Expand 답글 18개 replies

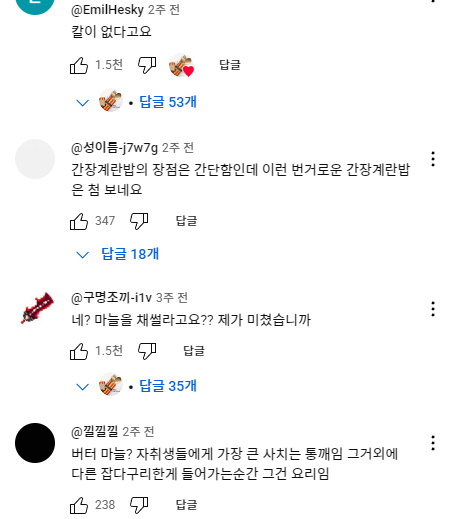pyautogui.click(x=117, y=254)
